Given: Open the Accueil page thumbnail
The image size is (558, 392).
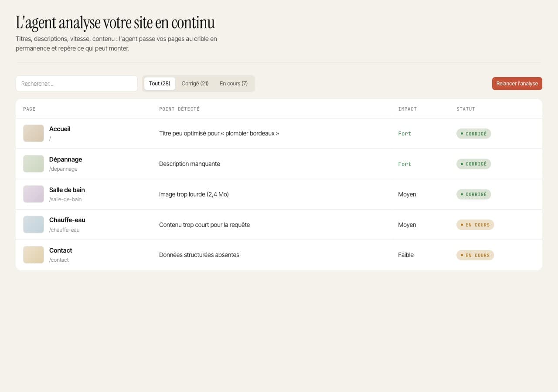Looking at the screenshot, I should (34, 133).
